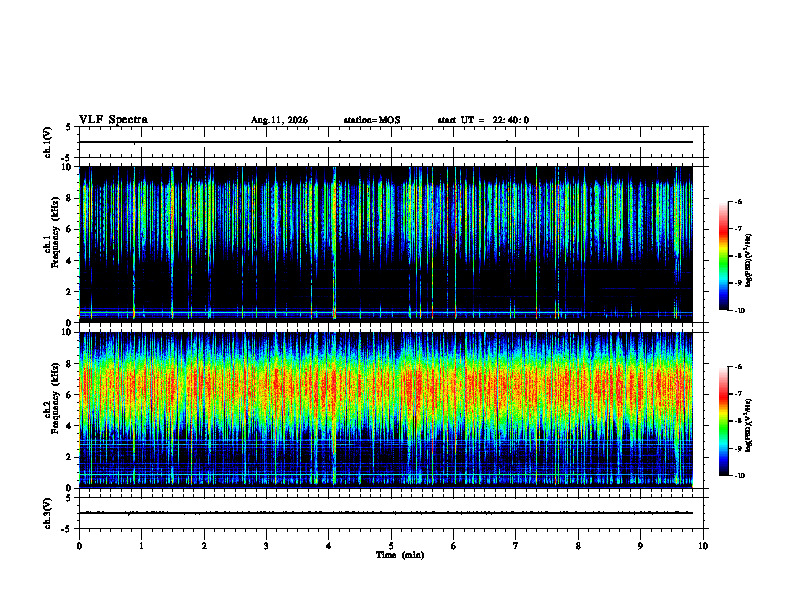Click the "Time (min)" axis title
792x612 pixels.
pyautogui.click(x=400, y=555)
